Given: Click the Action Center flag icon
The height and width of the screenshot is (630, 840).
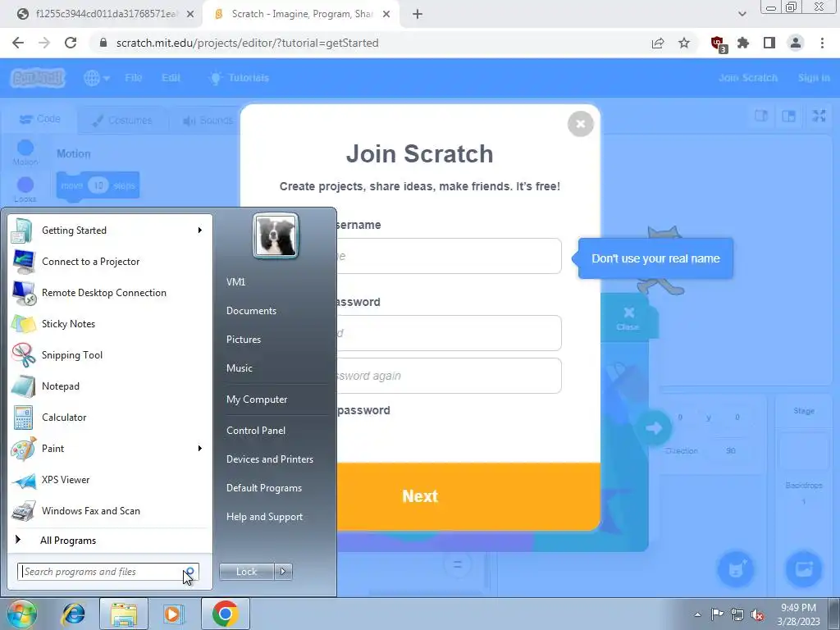Looking at the screenshot, I should tap(717, 614).
